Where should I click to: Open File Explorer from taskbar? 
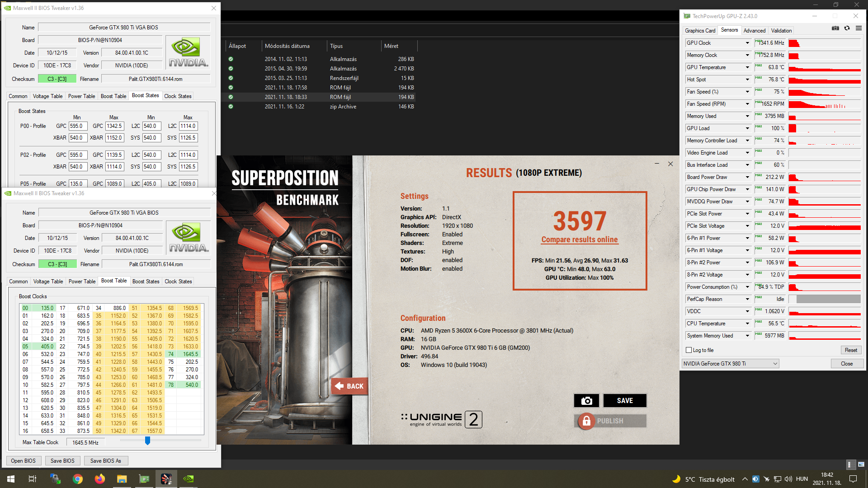tap(122, 479)
